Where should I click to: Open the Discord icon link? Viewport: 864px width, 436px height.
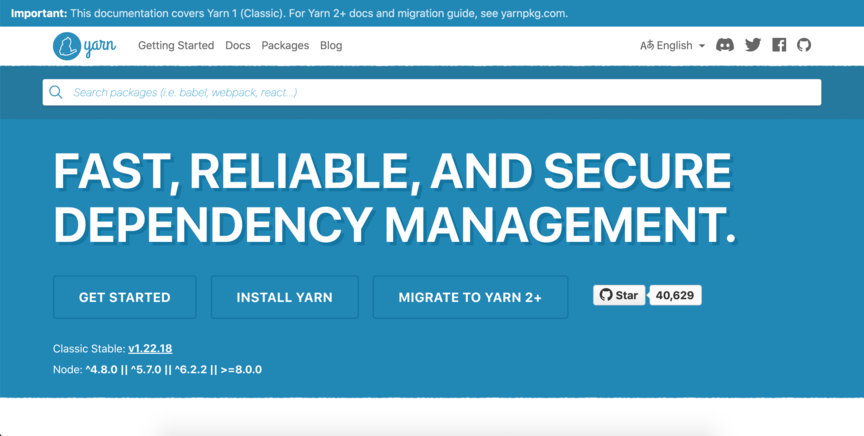pos(725,45)
